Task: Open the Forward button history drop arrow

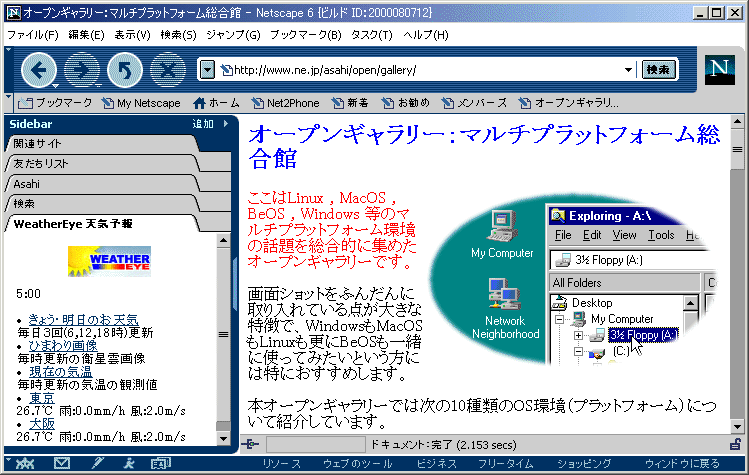Action: tap(98, 86)
